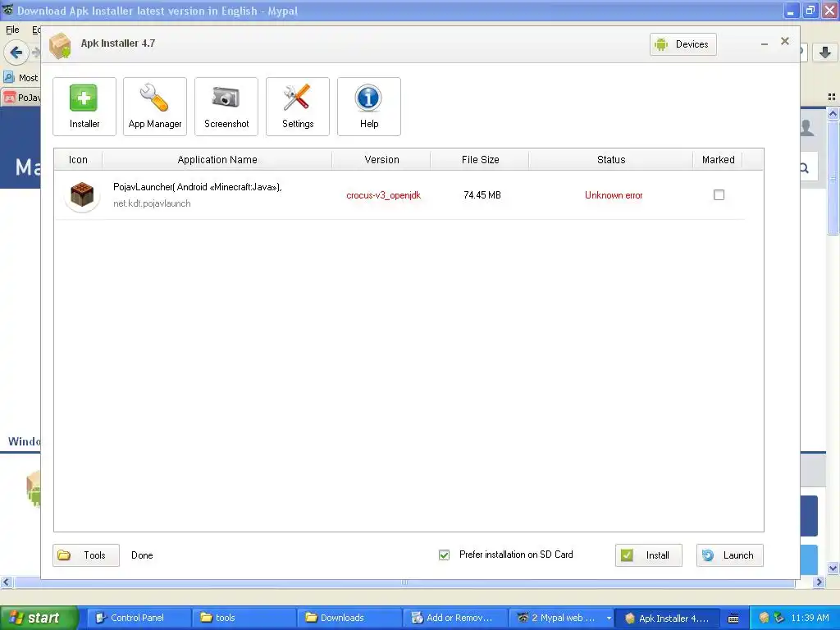Open the File menu in Mypal
Screen dimensions: 840x630
[x=12, y=30]
